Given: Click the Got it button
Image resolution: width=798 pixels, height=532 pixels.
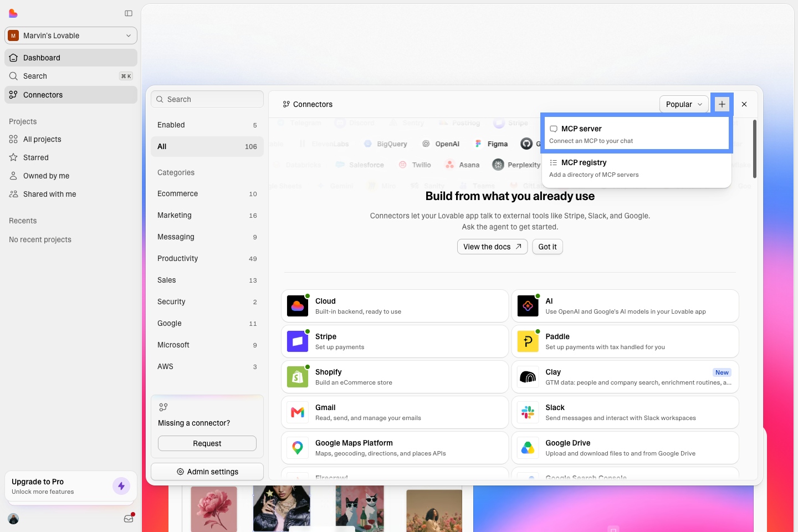Looking at the screenshot, I should pyautogui.click(x=548, y=247).
